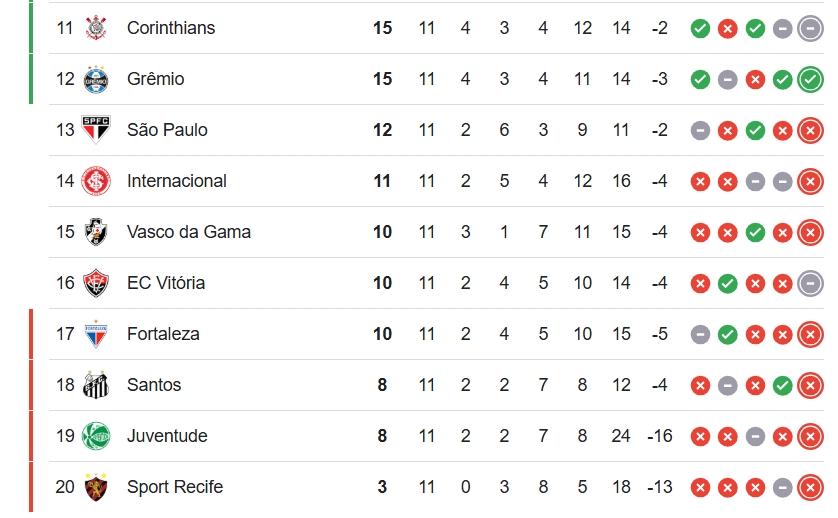Viewport: 838px width, 518px height.
Task: Click the Fortaleza club crest
Action: pyautogui.click(x=96, y=334)
